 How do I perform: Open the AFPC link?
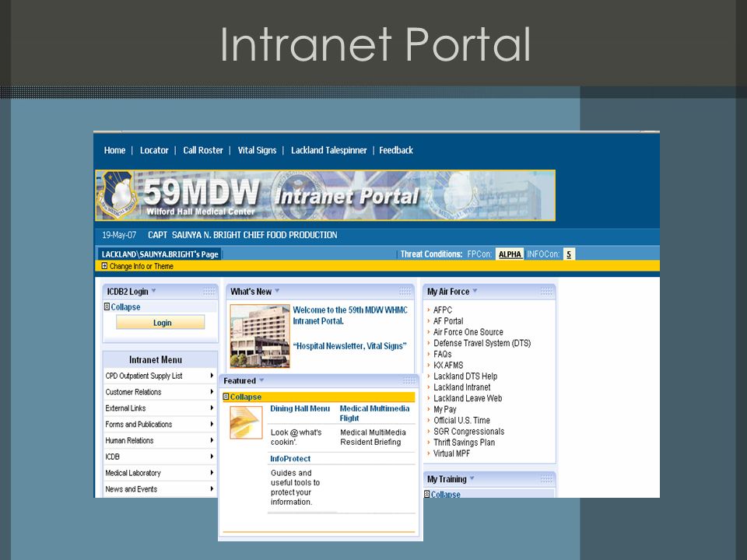coord(443,310)
